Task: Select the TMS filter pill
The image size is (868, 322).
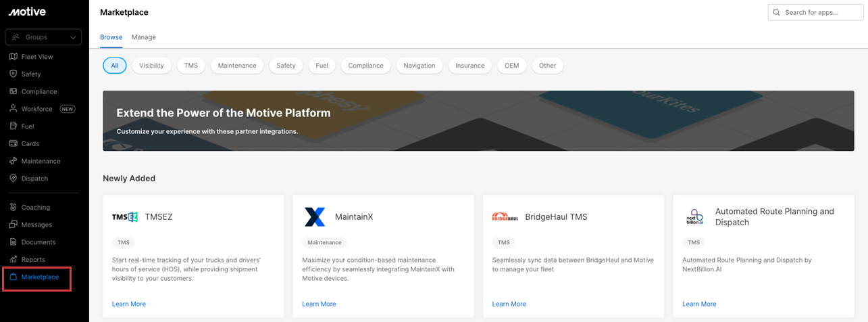Action: coord(191,66)
